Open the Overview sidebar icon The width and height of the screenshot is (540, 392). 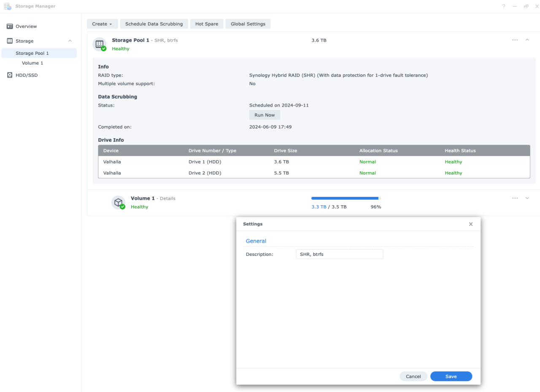(x=9, y=26)
